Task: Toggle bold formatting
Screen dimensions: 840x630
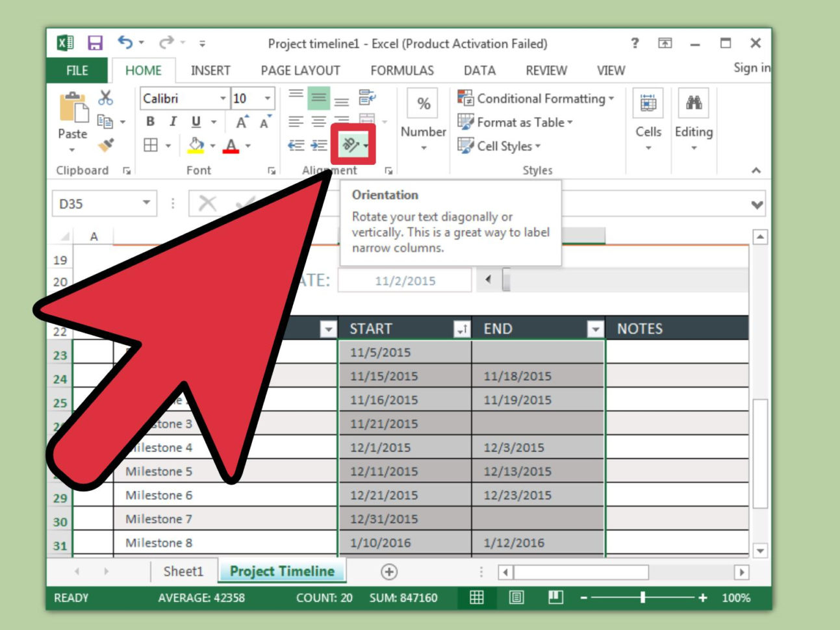Action: (150, 121)
